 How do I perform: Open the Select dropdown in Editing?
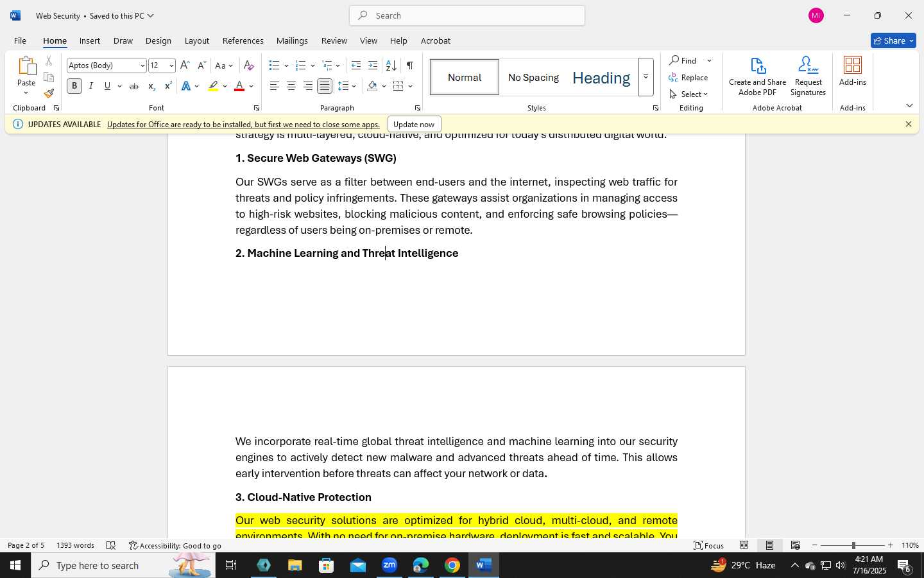[689, 94]
